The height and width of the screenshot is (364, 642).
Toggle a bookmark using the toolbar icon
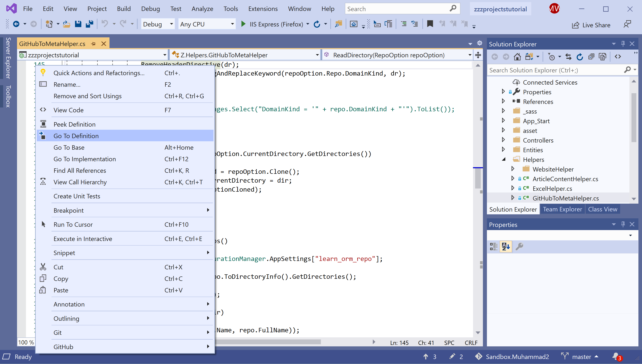pos(430,24)
